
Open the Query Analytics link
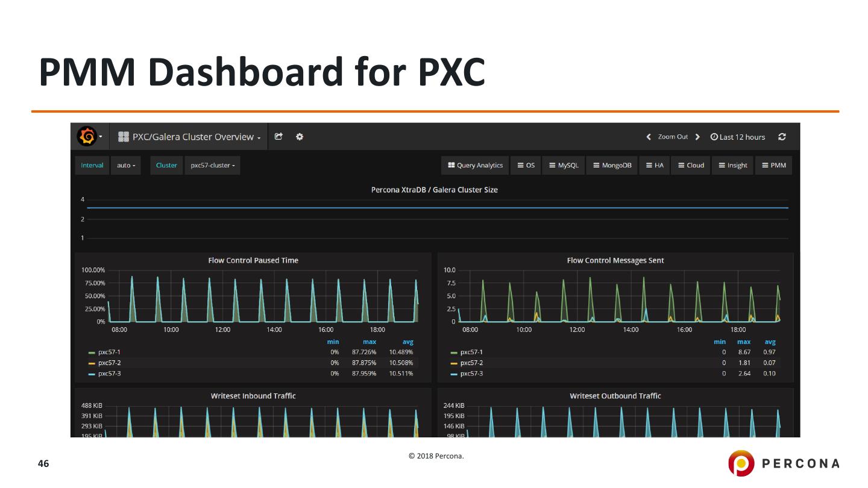tap(476, 165)
